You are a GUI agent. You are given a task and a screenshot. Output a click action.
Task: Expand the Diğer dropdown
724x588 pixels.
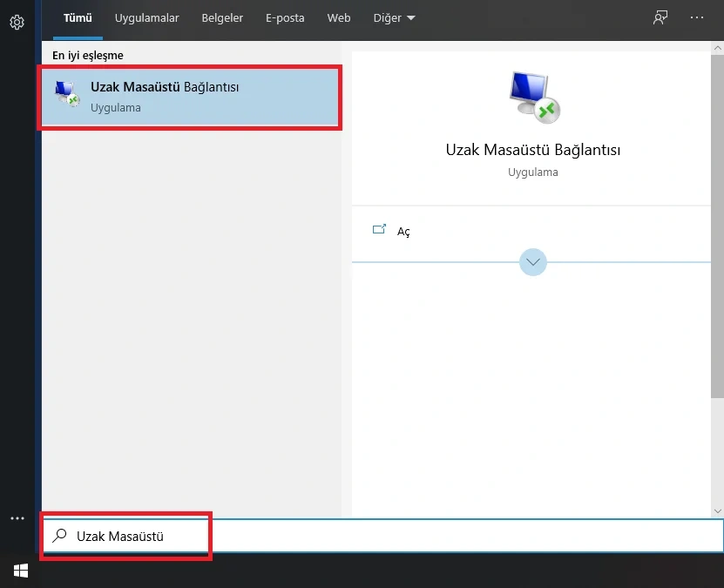[x=394, y=17]
